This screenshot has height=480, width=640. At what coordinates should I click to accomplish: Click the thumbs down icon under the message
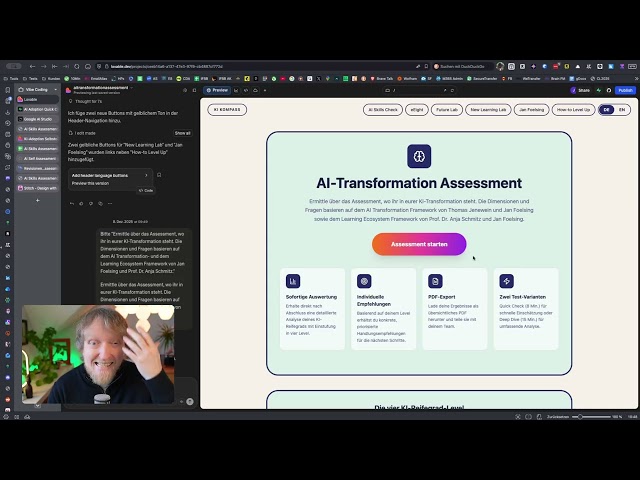(x=91, y=203)
